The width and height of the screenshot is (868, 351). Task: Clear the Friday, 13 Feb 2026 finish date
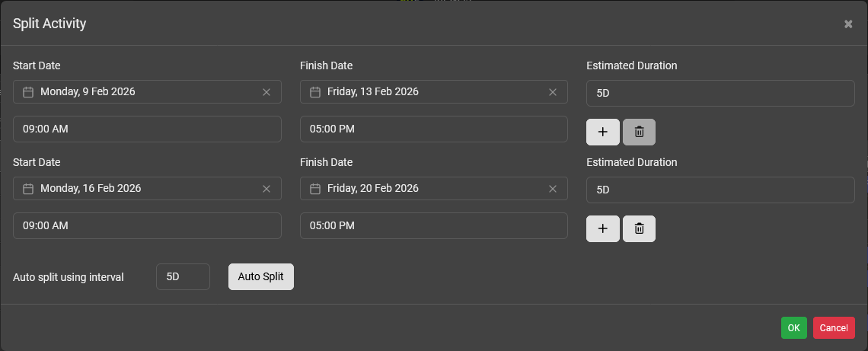coord(553,92)
